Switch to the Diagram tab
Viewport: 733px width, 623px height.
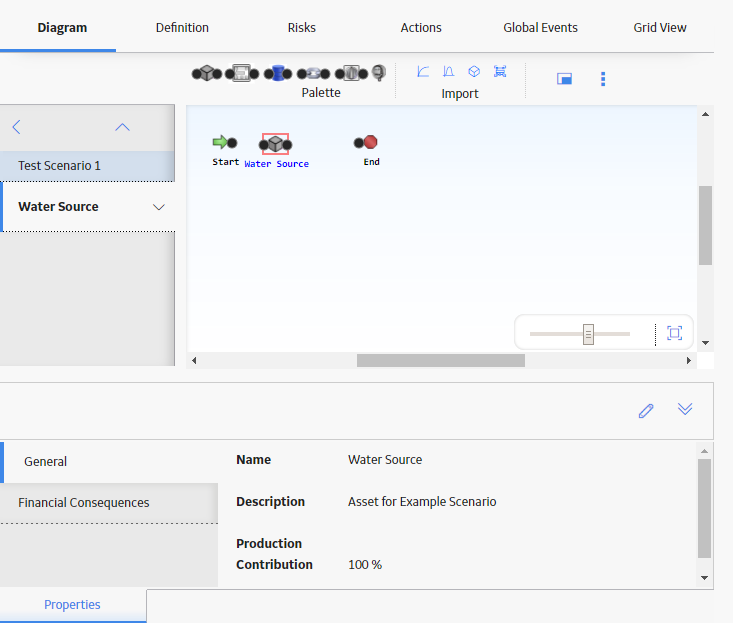point(62,28)
